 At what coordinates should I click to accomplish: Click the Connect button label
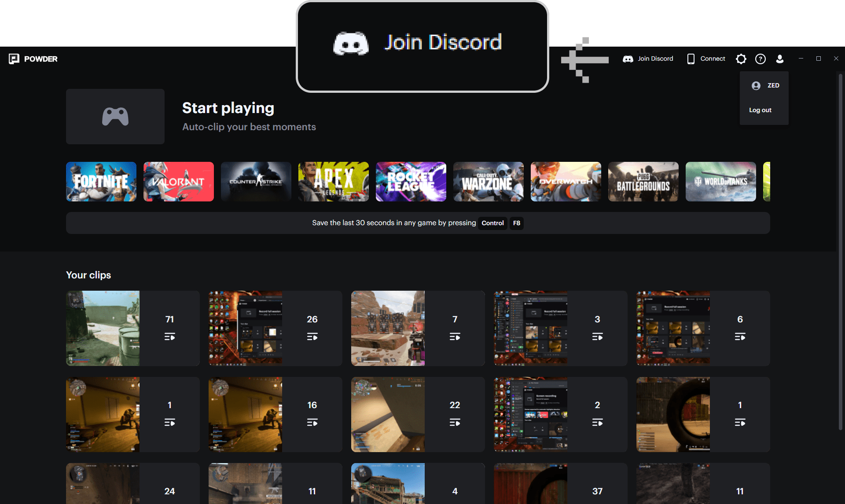713,59
